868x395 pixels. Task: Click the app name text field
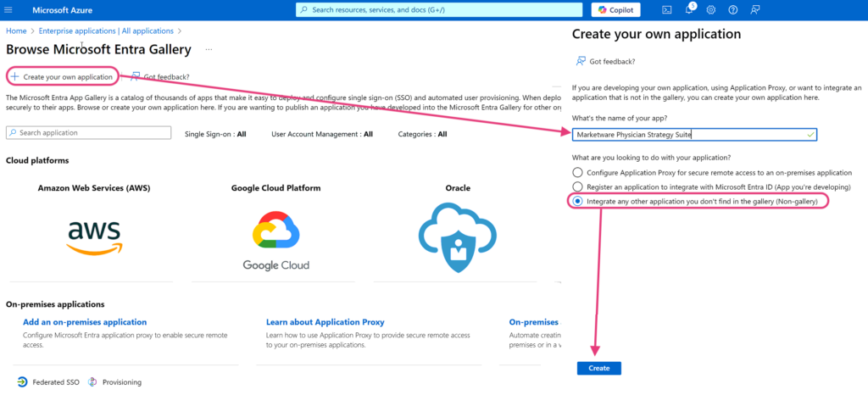(694, 135)
